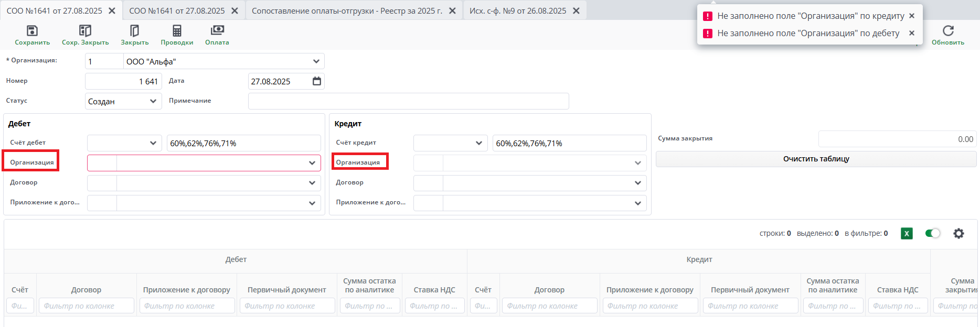The width and height of the screenshot is (980, 327).
Task: Toggle the green switch near the table gear
Action: pyautogui.click(x=932, y=234)
